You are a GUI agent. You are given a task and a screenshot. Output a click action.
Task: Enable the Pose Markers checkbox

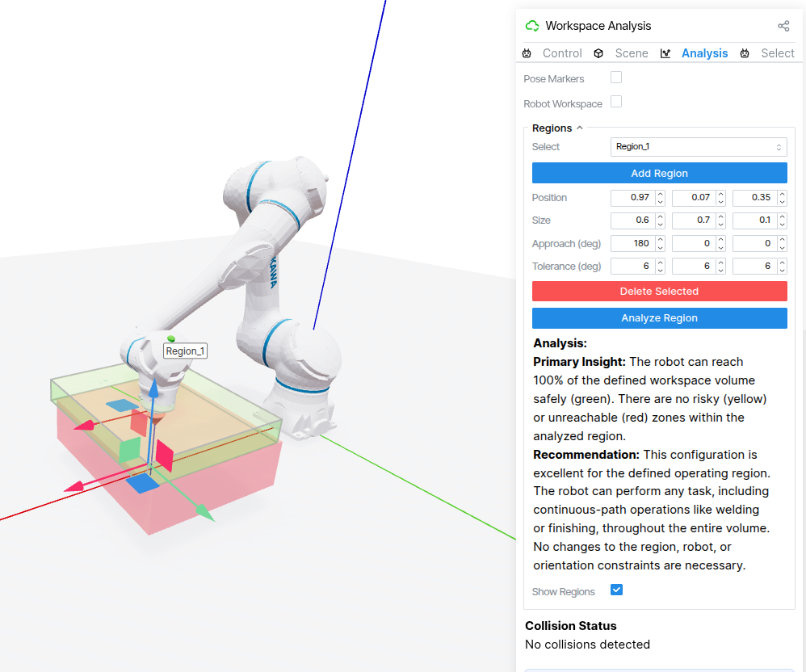coord(616,78)
